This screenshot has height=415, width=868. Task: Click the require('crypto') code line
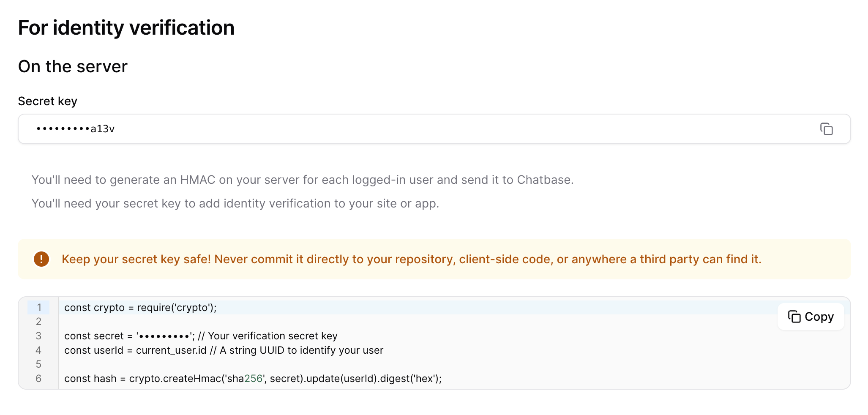[x=140, y=308]
